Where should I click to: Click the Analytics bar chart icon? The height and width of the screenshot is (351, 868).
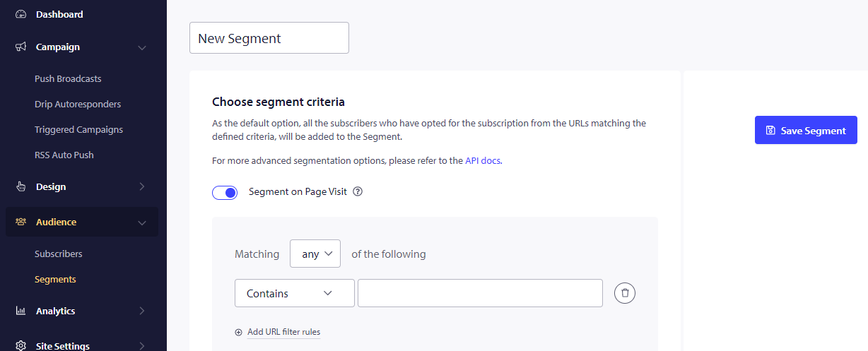point(21,311)
